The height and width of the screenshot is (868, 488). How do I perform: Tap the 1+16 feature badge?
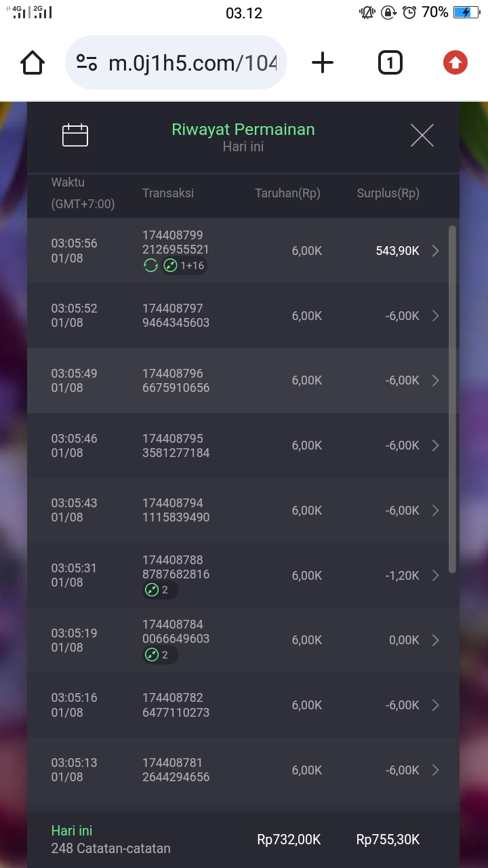(184, 266)
